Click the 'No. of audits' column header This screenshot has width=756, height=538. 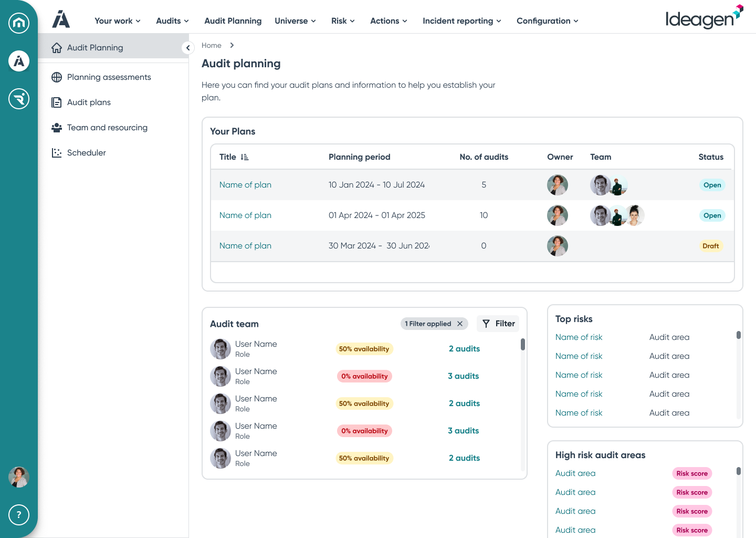pyautogui.click(x=484, y=157)
